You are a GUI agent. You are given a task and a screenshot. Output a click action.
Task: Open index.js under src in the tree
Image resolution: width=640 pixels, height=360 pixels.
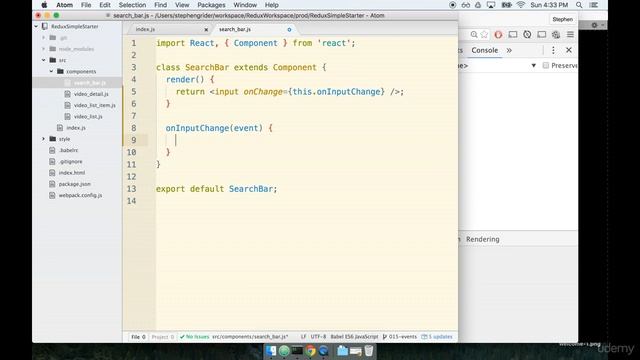[x=76, y=128]
